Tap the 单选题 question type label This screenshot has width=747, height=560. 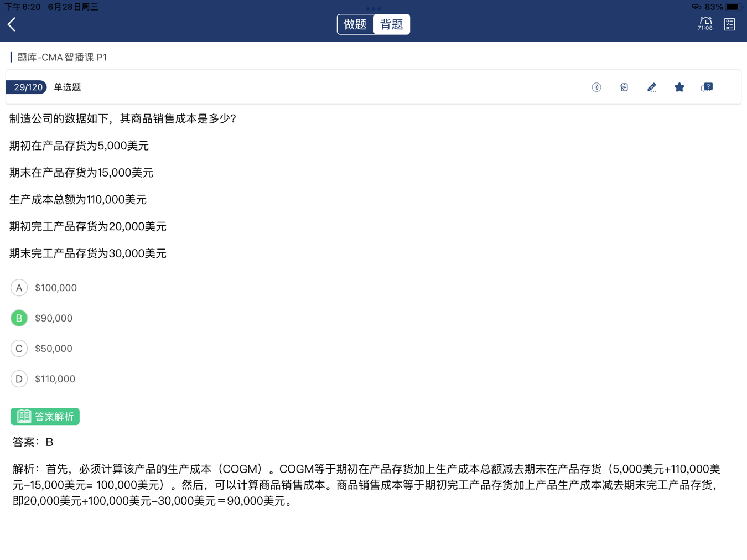[68, 87]
